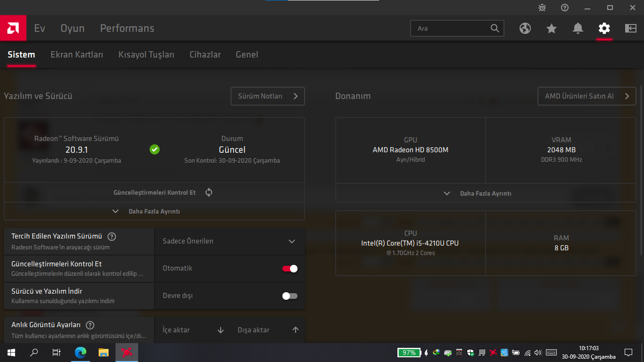Open notifications bell icon

[x=578, y=28]
